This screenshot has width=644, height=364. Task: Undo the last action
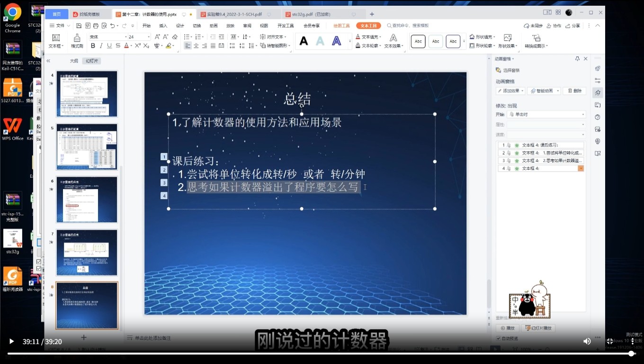tap(112, 26)
